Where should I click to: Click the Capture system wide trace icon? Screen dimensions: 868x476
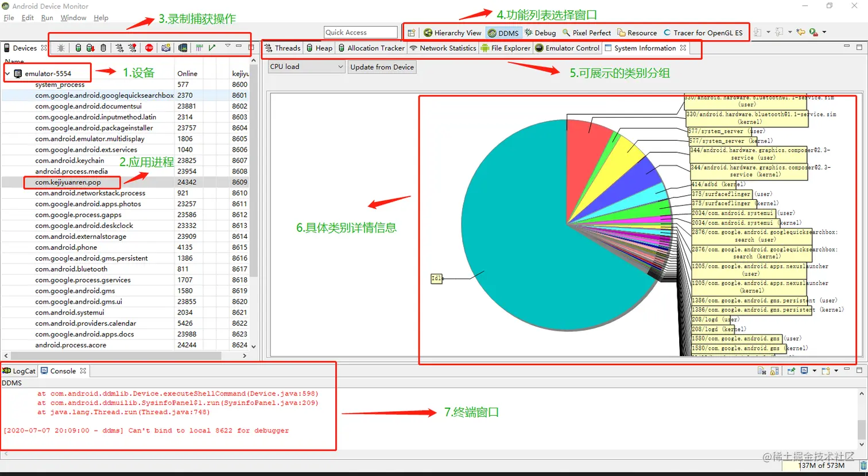(x=200, y=48)
